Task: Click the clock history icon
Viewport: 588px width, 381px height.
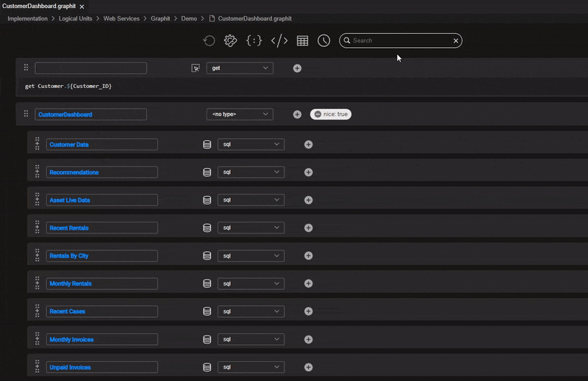Action: (324, 41)
